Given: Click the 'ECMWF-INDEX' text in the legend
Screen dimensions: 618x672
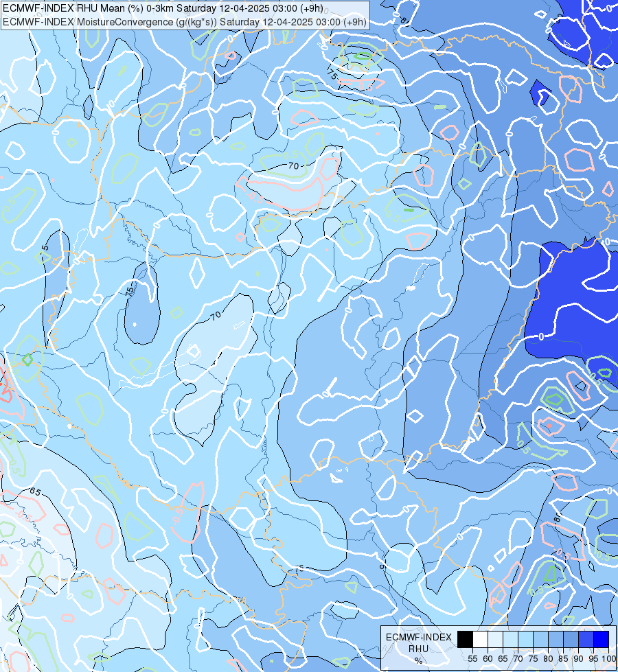Looking at the screenshot, I should coord(419,637).
